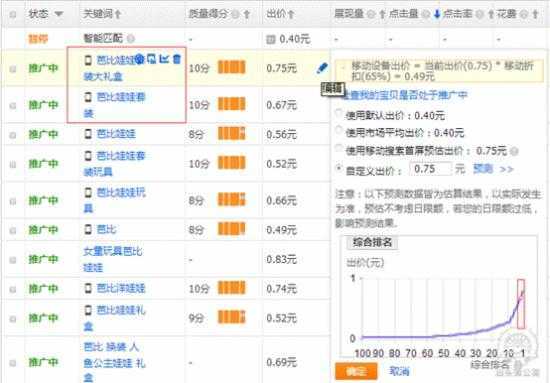Screen dimensions: 550x383
Task: Click the 0.49元 bid value in the table
Action: pos(281,230)
